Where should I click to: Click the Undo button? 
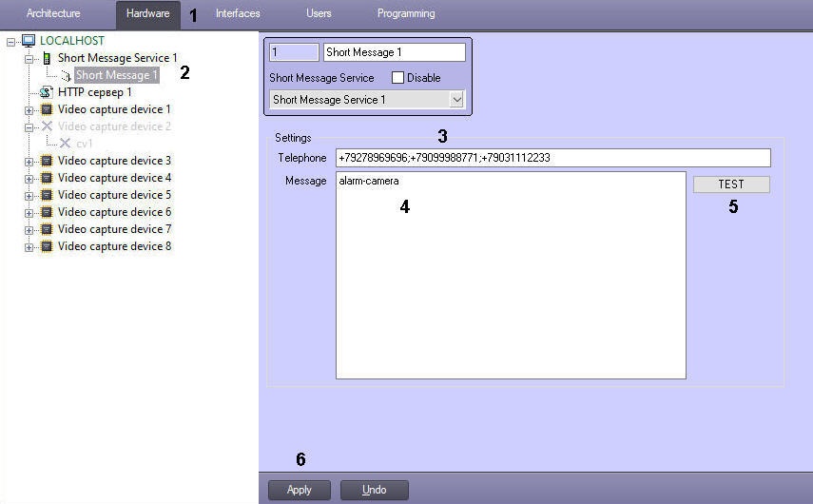(x=375, y=490)
